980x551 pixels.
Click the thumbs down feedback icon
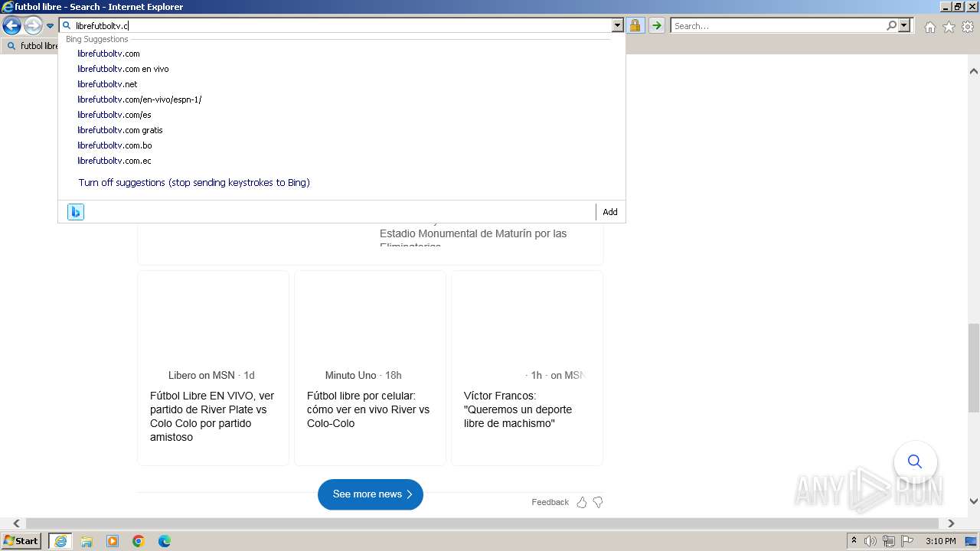599,502
